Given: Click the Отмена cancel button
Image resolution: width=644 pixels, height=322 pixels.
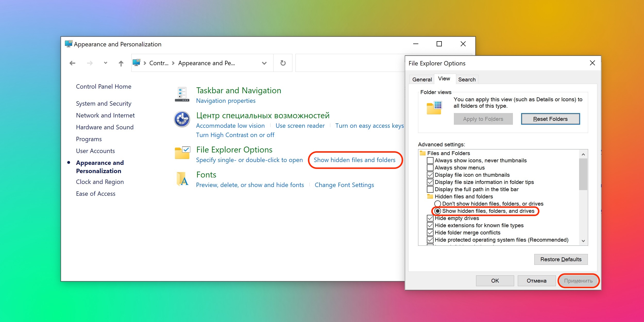Looking at the screenshot, I should click(537, 281).
